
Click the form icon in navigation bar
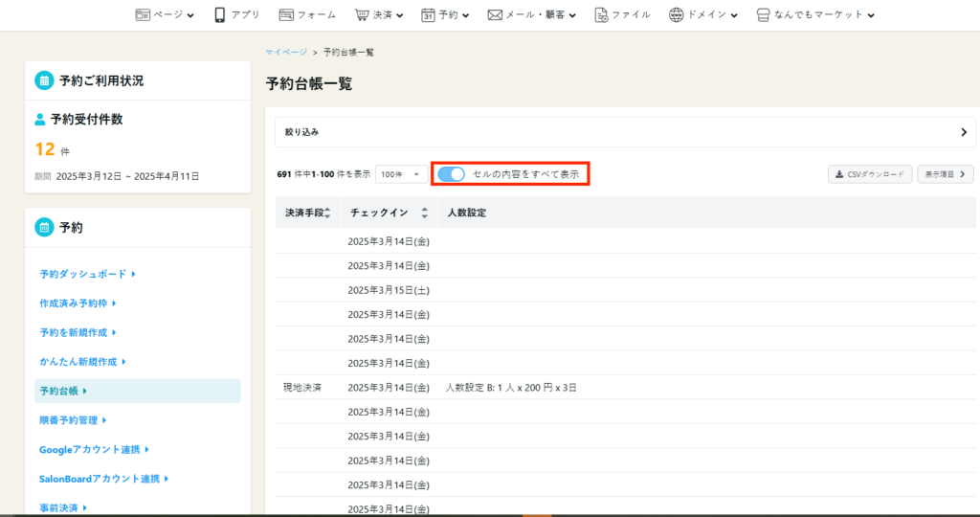(x=286, y=14)
